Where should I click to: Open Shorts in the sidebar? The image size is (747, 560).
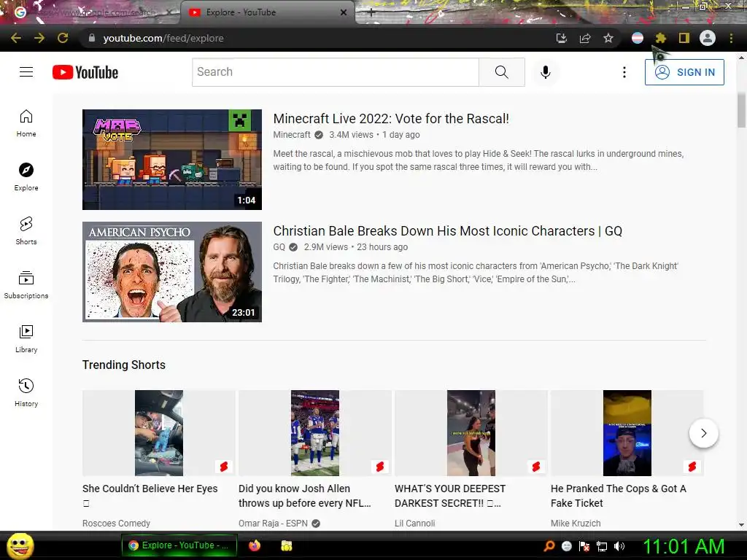tap(26, 231)
